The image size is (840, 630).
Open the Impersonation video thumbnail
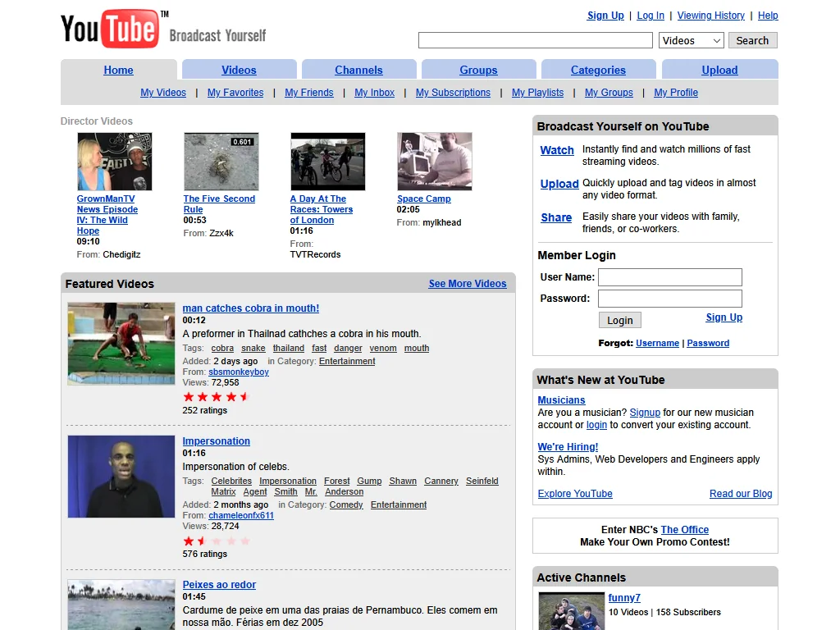point(121,477)
